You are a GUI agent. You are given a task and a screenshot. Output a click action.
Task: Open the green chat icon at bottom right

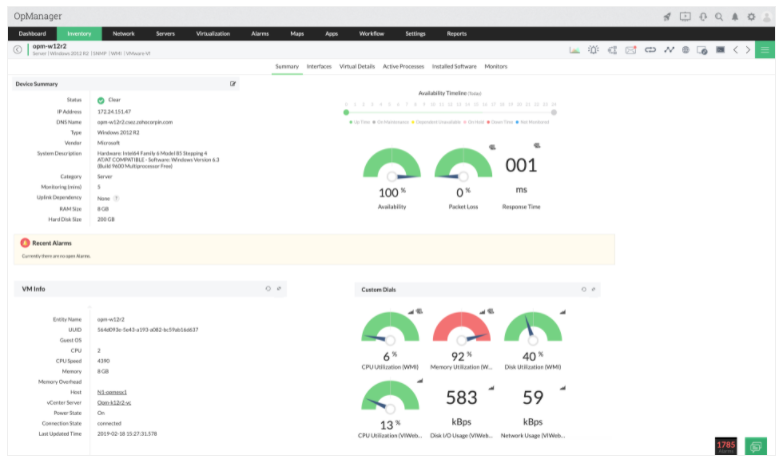(756, 446)
